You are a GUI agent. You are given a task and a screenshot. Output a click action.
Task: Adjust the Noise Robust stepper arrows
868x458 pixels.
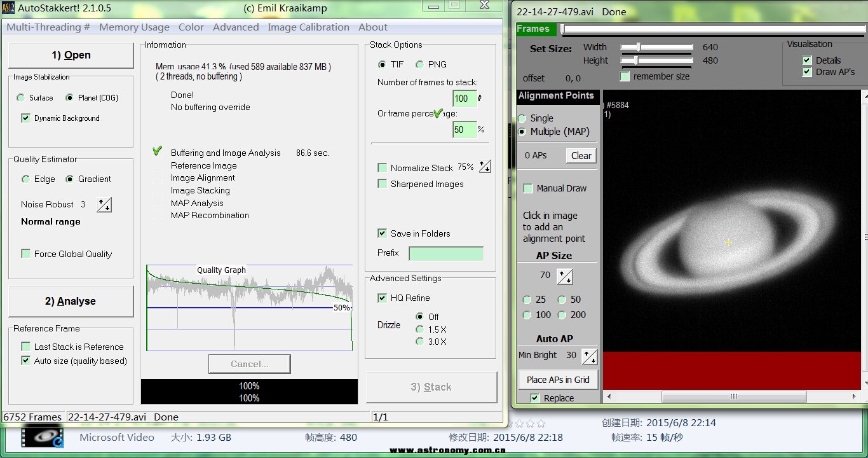[x=104, y=205]
